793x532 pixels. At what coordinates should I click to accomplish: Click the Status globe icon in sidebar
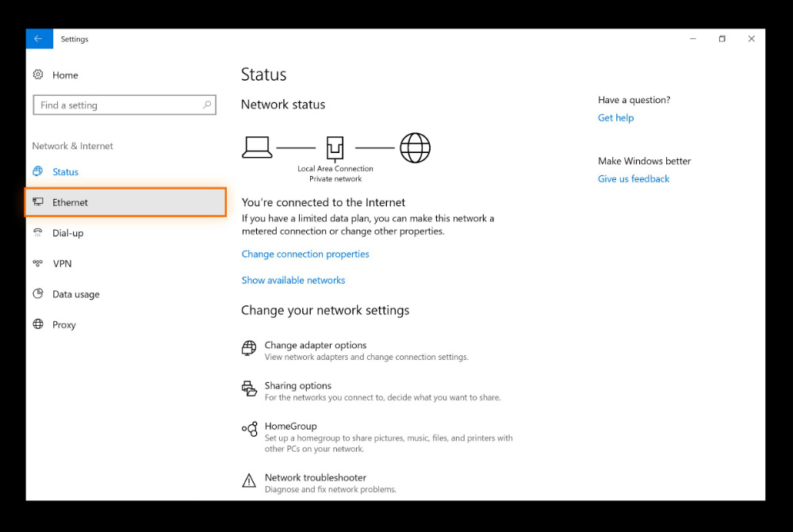(x=38, y=171)
